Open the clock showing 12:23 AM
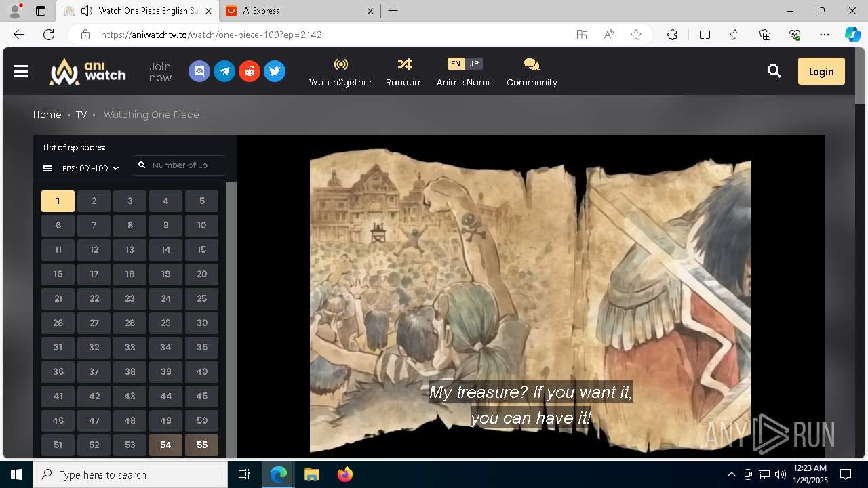This screenshot has width=868, height=488. 809,474
